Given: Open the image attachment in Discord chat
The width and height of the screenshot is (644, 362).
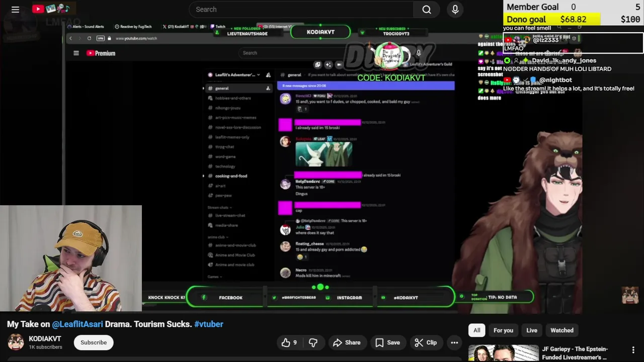Looking at the screenshot, I should click(324, 154).
